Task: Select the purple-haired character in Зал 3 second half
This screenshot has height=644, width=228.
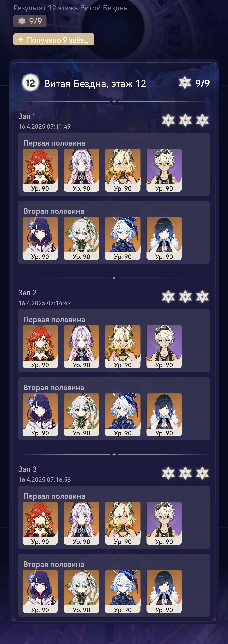Action: [x=40, y=591]
